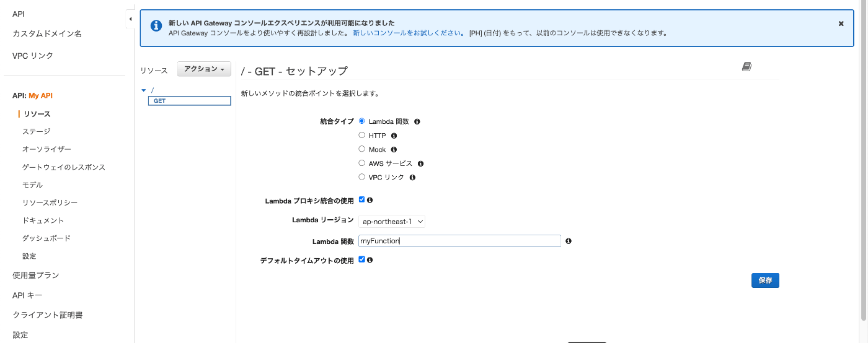The image size is (868, 343).
Task: Go to リソースポリシー section
Action: [x=50, y=203]
